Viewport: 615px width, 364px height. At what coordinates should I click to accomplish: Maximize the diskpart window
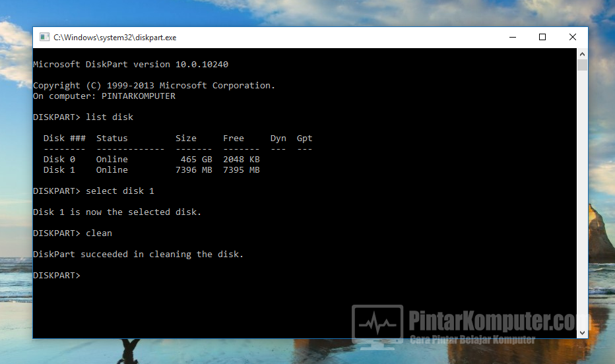[542, 37]
